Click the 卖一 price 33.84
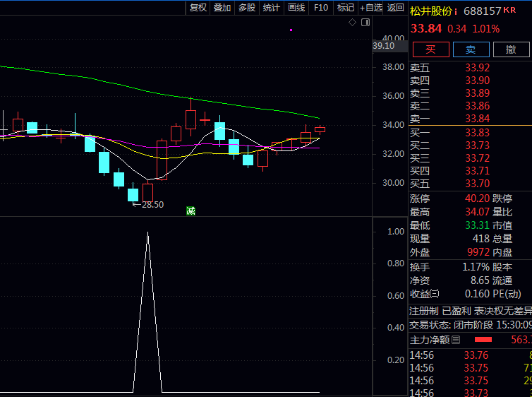 click(x=477, y=119)
